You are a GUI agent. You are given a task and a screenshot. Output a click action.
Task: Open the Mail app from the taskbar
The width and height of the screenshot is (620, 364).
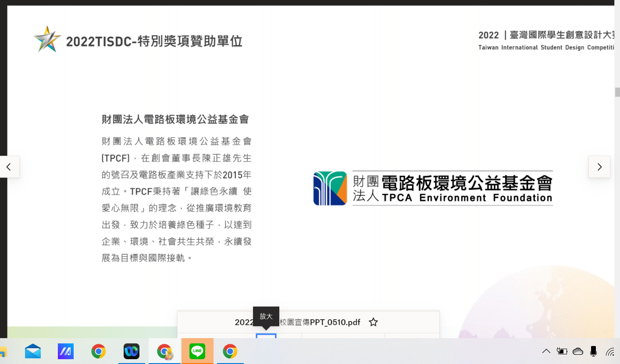33,351
